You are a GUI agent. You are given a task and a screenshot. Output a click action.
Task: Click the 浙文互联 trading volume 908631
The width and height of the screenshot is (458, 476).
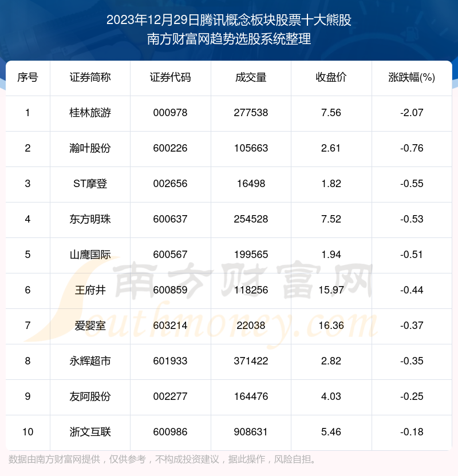pos(251,432)
